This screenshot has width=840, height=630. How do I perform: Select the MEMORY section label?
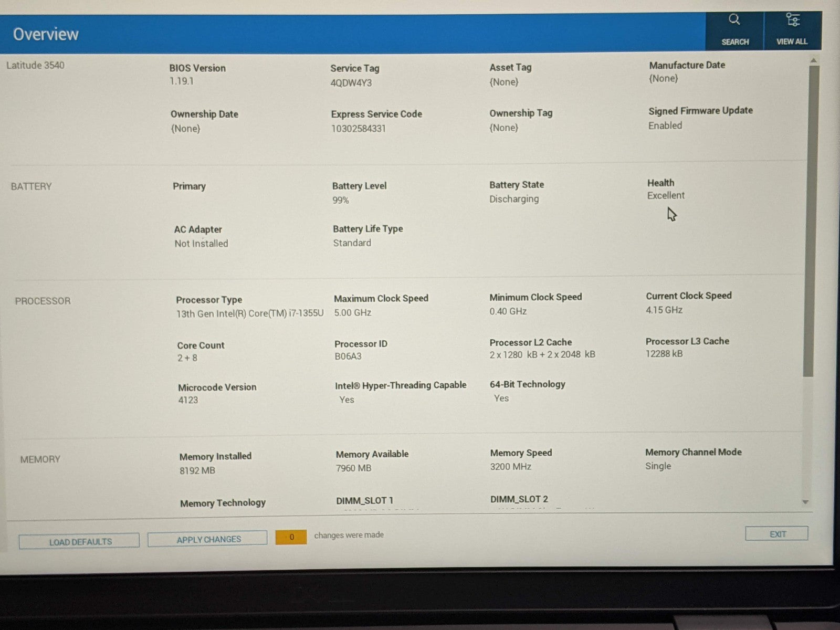point(40,459)
